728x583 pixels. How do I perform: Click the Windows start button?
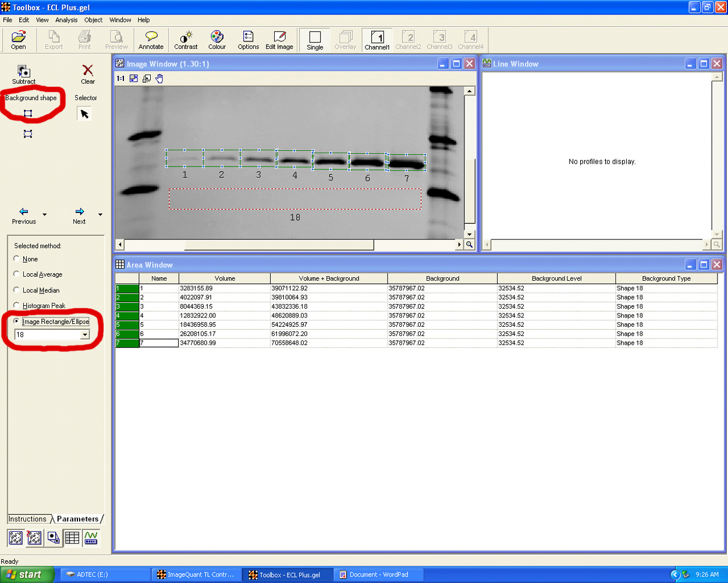(x=27, y=575)
